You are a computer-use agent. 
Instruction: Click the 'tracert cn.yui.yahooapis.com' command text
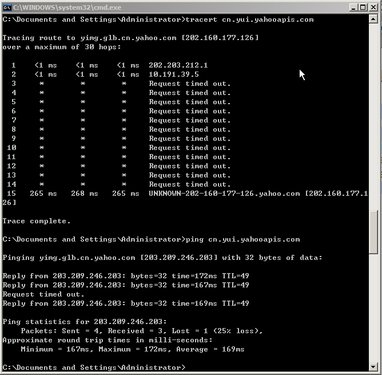tap(250, 19)
